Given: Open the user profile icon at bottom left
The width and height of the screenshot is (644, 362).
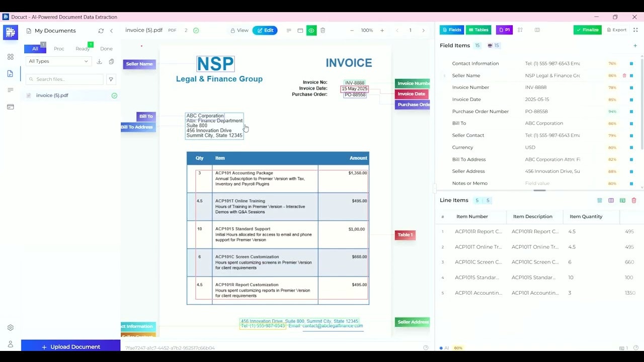Looking at the screenshot, I should click(x=10, y=344).
